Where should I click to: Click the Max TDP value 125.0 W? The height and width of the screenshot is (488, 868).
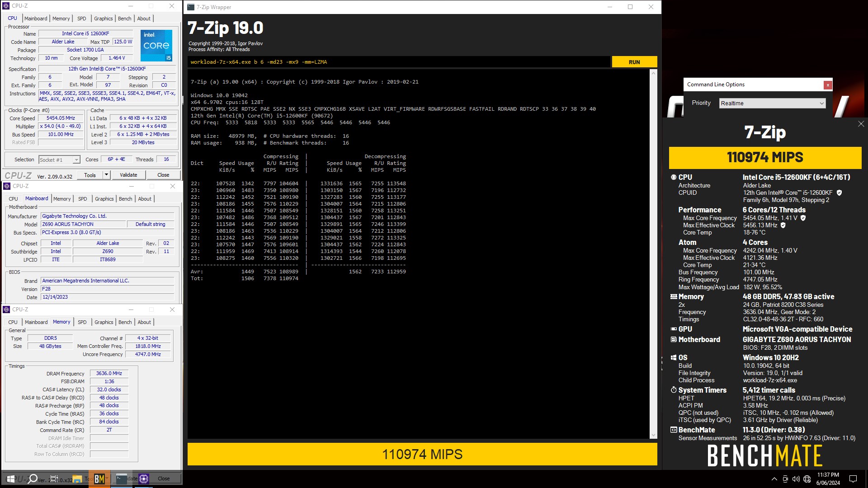(123, 42)
